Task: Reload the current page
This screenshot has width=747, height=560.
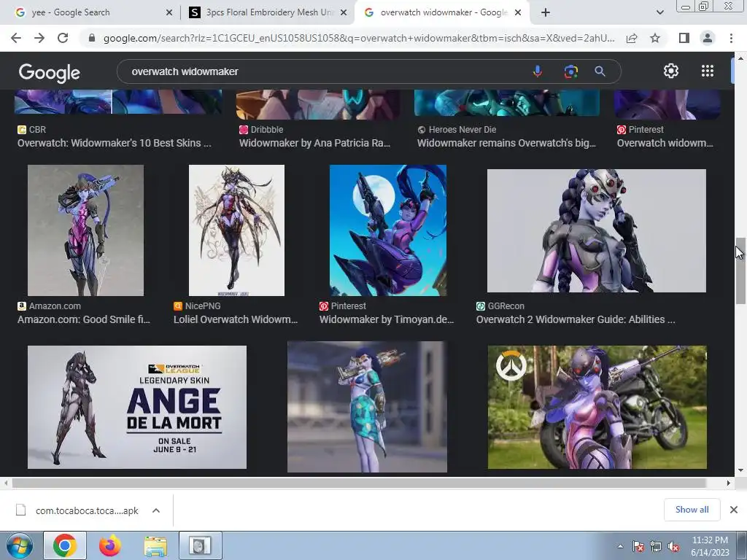Action: click(63, 38)
